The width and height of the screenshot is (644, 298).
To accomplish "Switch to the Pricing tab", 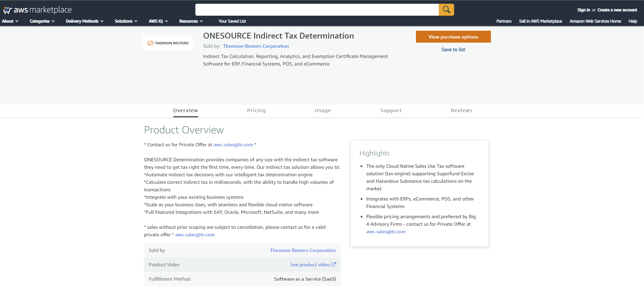I will click(x=256, y=110).
